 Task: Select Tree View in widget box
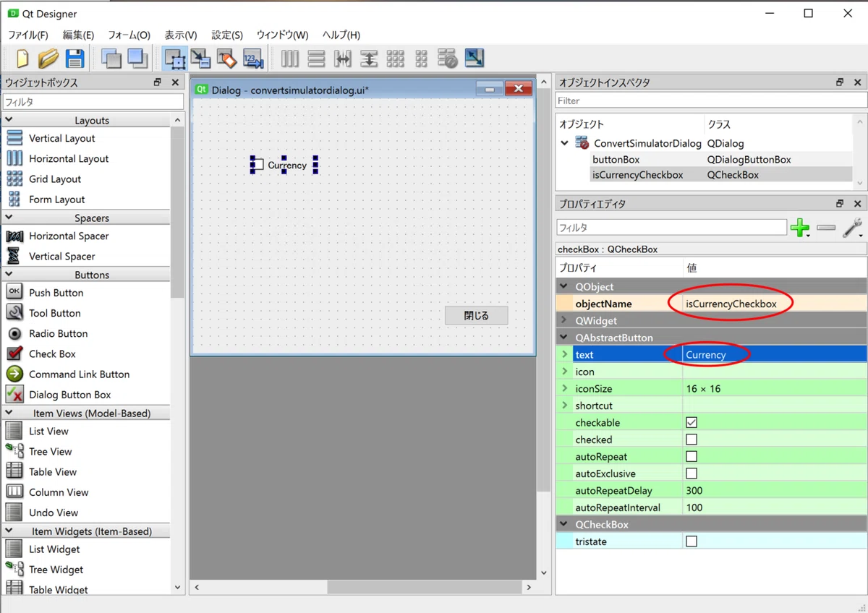[x=51, y=452]
